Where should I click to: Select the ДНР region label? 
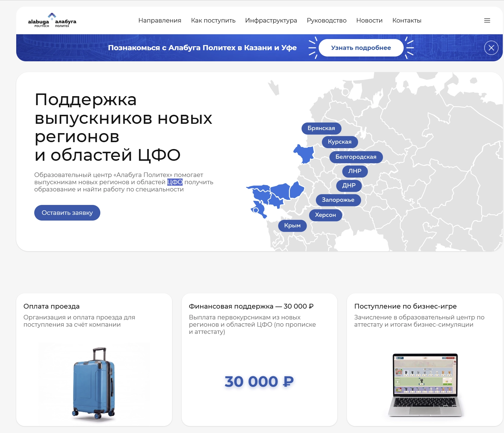[349, 185]
